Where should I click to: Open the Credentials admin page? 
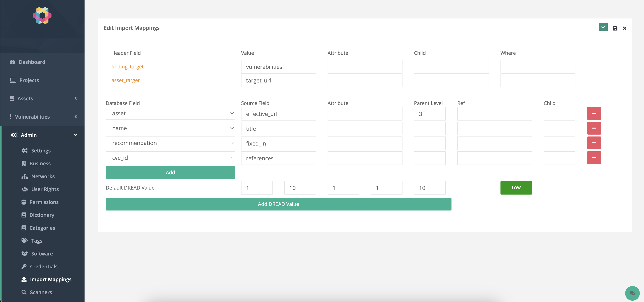pyautogui.click(x=44, y=266)
